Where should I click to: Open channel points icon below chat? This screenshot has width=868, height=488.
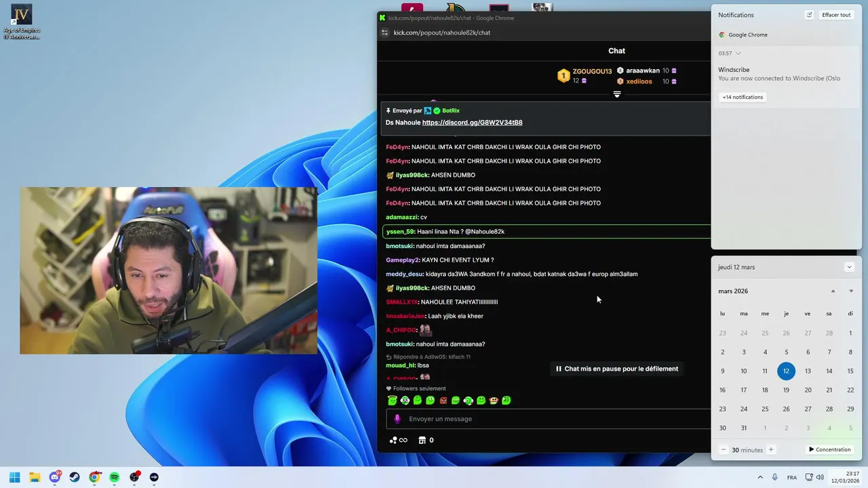click(x=398, y=441)
